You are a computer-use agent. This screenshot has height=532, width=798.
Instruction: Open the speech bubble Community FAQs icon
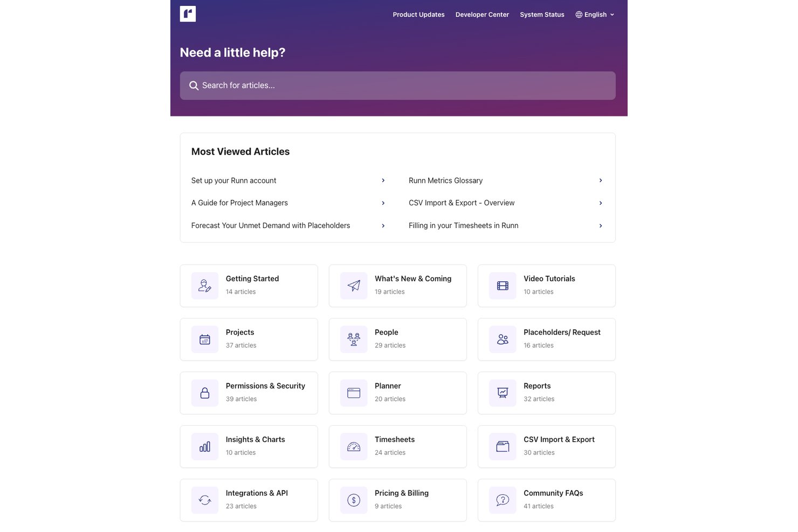tap(503, 500)
